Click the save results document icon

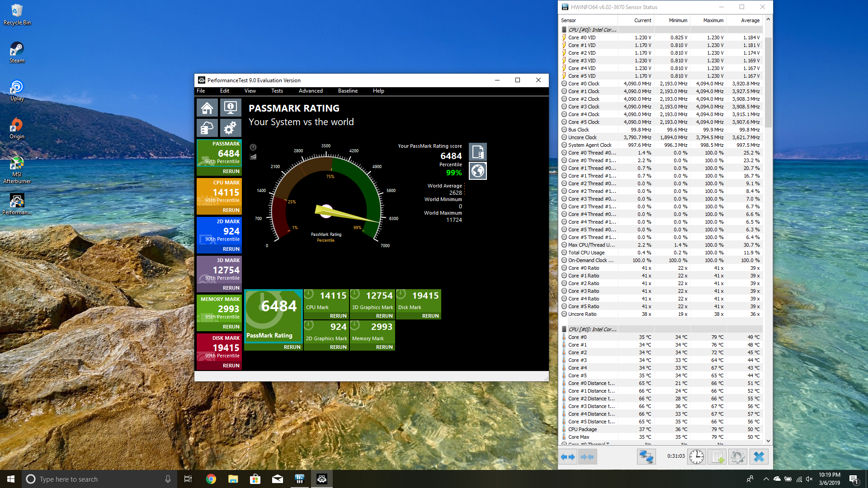(478, 152)
